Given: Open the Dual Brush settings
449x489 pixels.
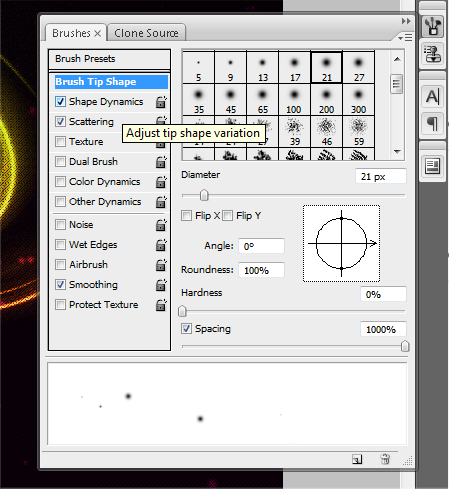Looking at the screenshot, I should 93,162.
